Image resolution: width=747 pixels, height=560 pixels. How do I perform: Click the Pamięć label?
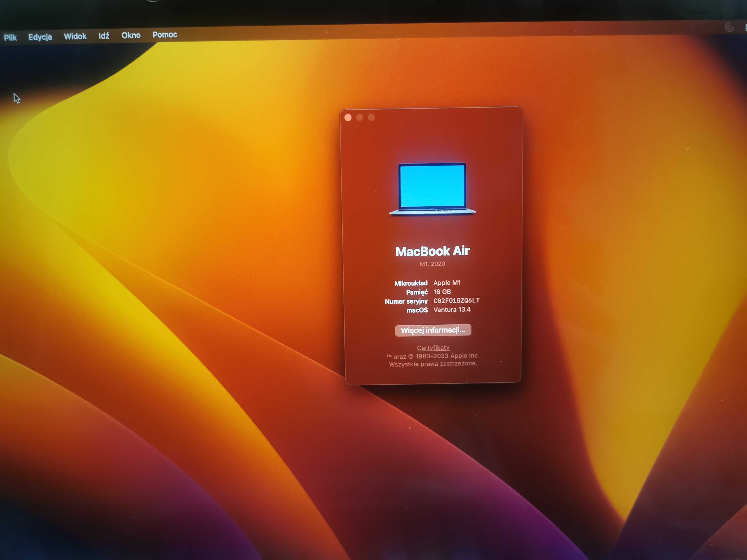pyautogui.click(x=417, y=292)
